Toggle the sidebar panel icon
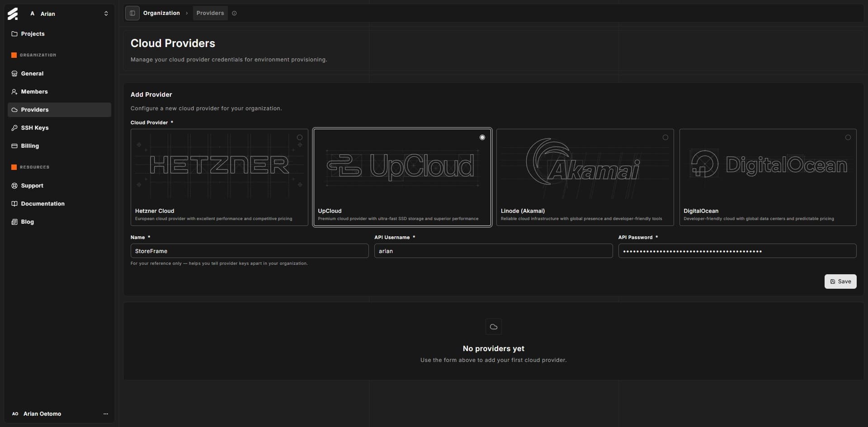Screen dimensions: 868x427 click(132, 13)
